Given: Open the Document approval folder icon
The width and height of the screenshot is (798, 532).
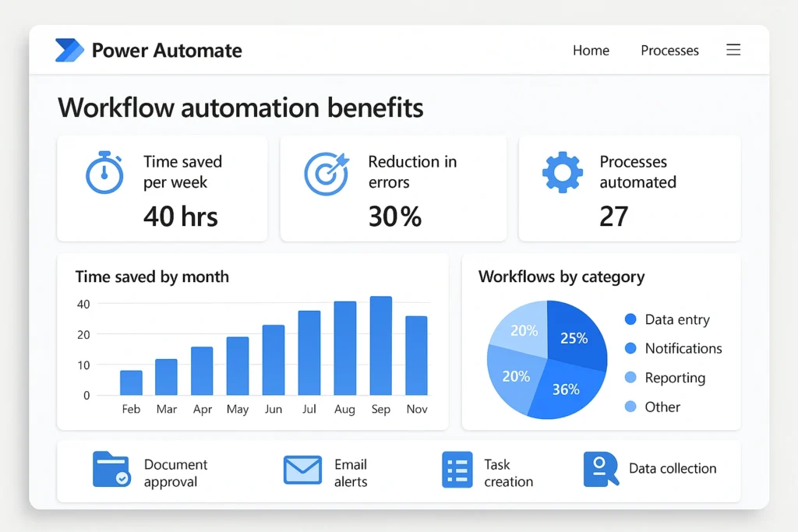Looking at the screenshot, I should point(111,470).
